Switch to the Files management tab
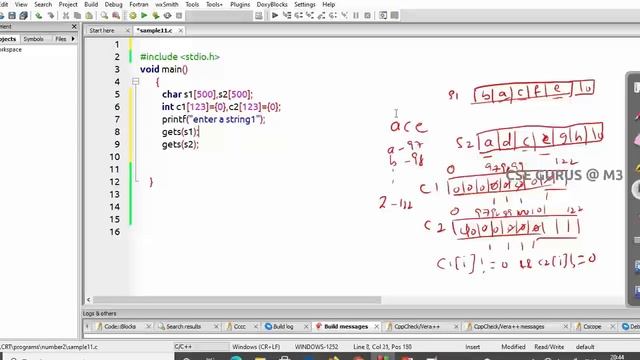This screenshot has width=640, height=360. [60, 39]
